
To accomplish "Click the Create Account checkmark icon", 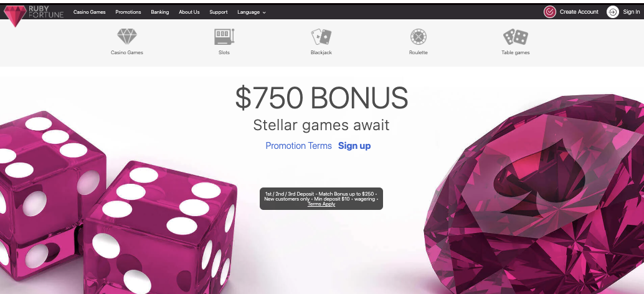I will (x=549, y=12).
